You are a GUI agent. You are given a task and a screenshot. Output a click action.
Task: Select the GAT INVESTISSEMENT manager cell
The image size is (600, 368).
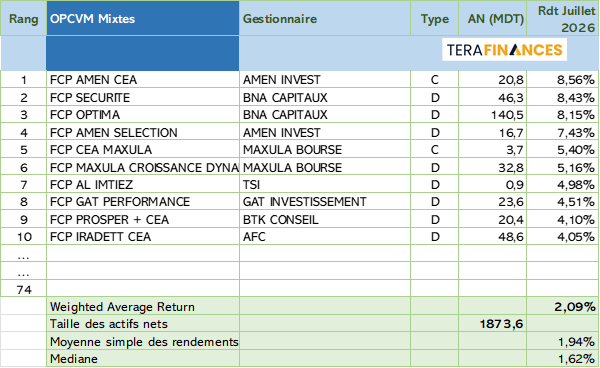[325, 202]
